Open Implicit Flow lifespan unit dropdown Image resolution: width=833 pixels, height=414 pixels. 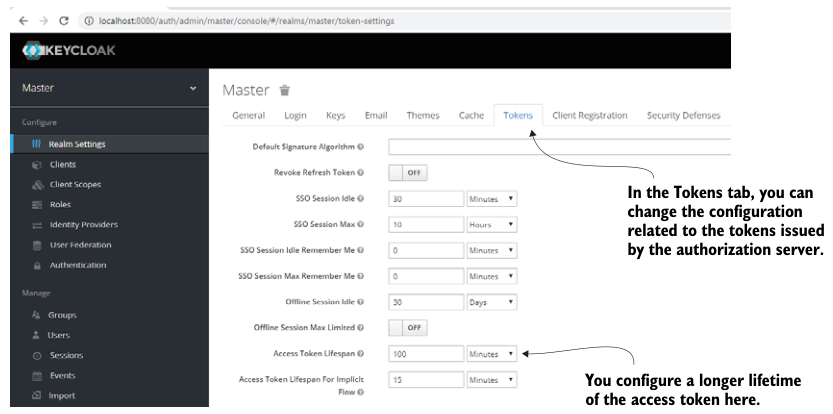(x=491, y=380)
